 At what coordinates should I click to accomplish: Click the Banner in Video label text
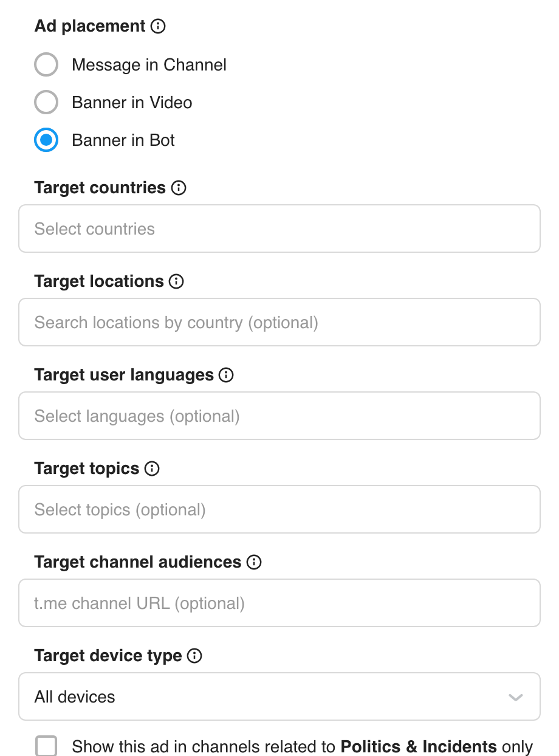[x=132, y=103]
